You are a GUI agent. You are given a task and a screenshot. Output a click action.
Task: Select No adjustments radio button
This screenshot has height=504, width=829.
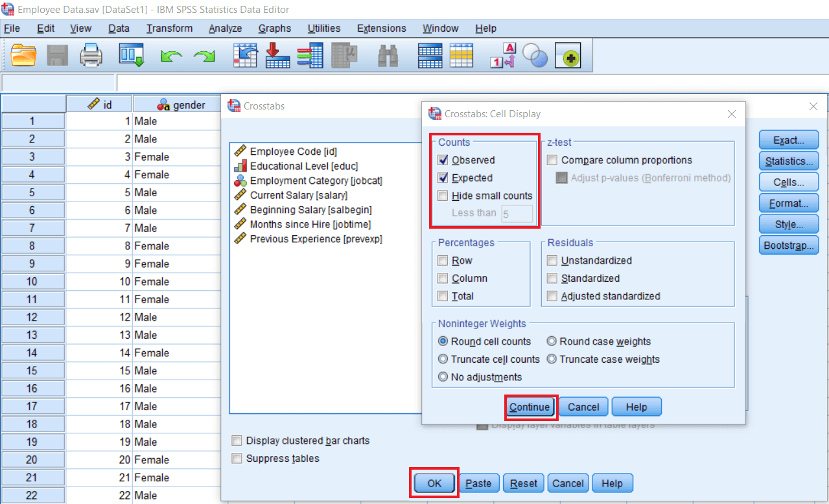point(443,377)
